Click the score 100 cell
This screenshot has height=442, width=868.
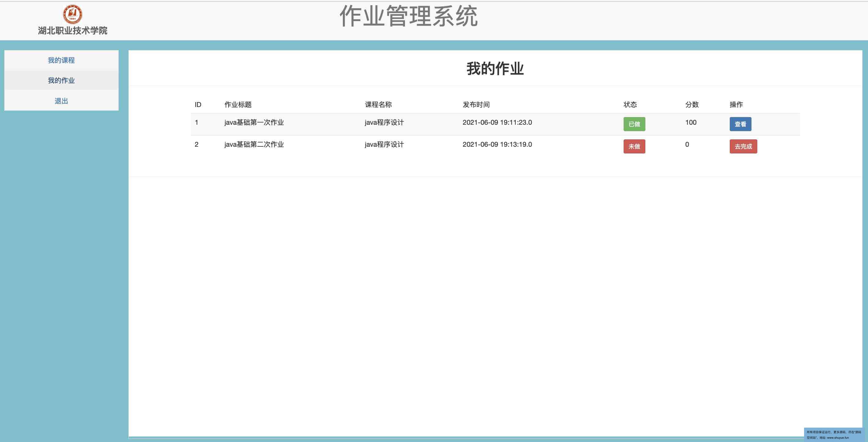(x=690, y=123)
